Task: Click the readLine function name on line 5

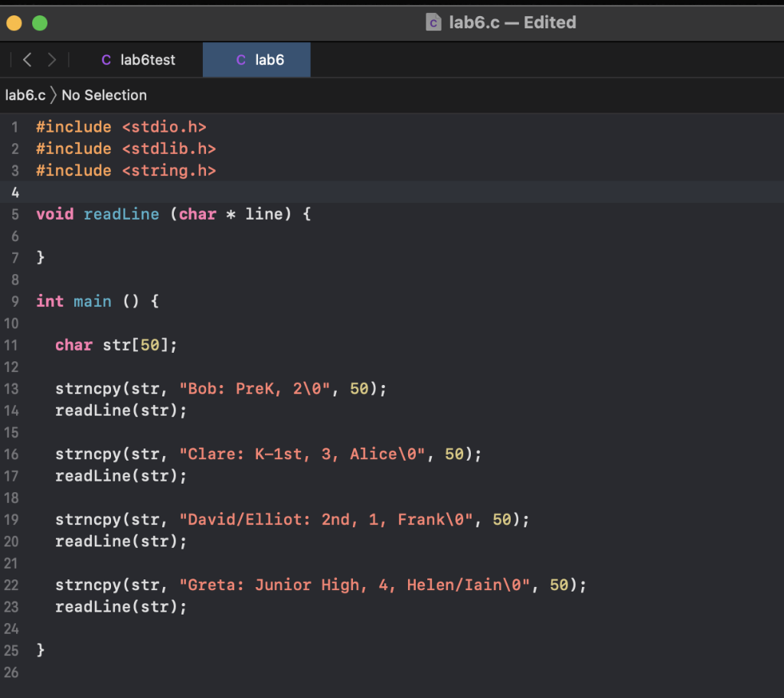Action: coord(121,214)
